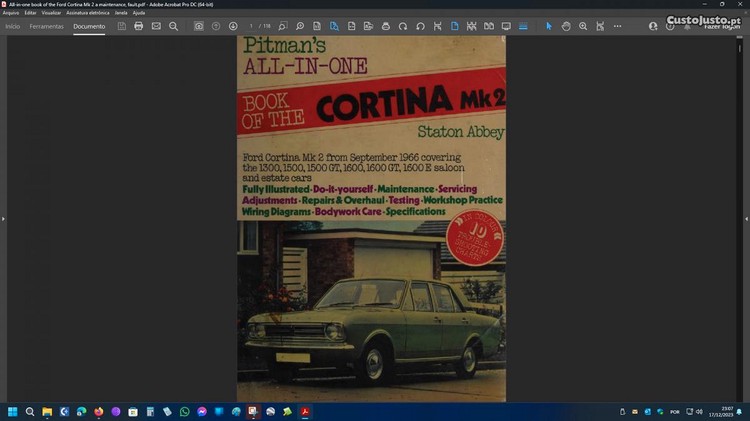Expand the right tools pane arrow

coord(746,218)
